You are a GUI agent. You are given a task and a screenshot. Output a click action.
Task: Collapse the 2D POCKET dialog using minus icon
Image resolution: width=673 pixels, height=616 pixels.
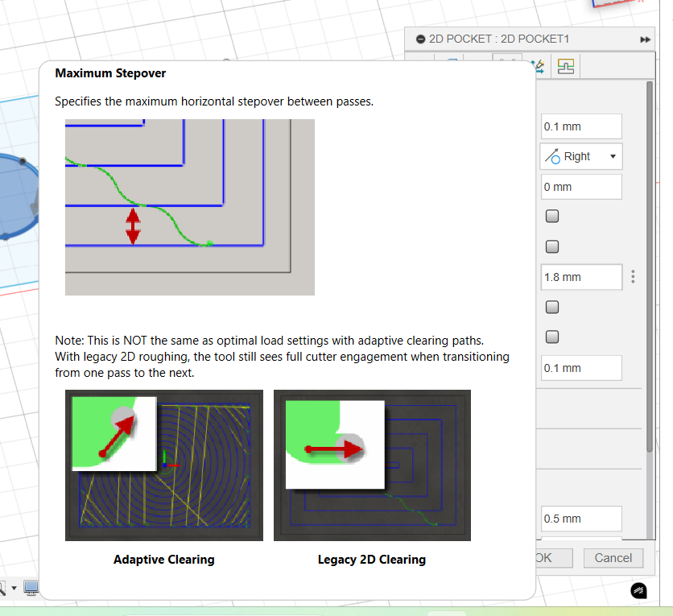[420, 39]
